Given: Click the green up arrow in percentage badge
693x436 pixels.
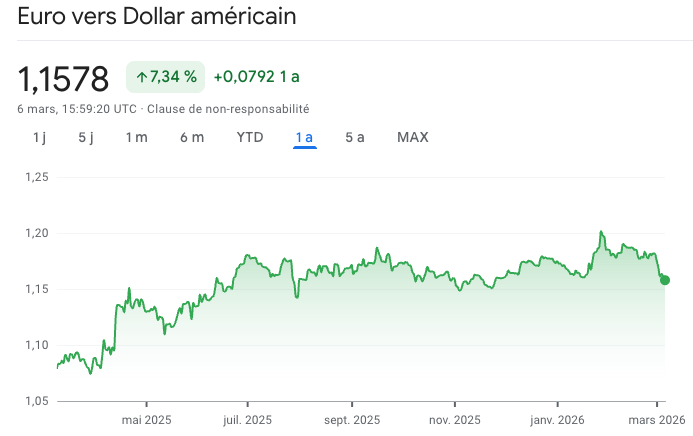Looking at the screenshot, I should (x=141, y=76).
